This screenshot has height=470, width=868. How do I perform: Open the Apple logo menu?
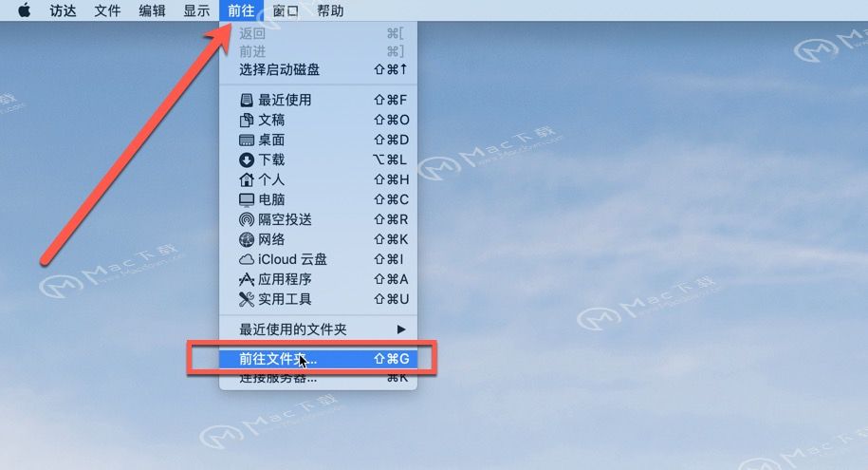click(25, 10)
